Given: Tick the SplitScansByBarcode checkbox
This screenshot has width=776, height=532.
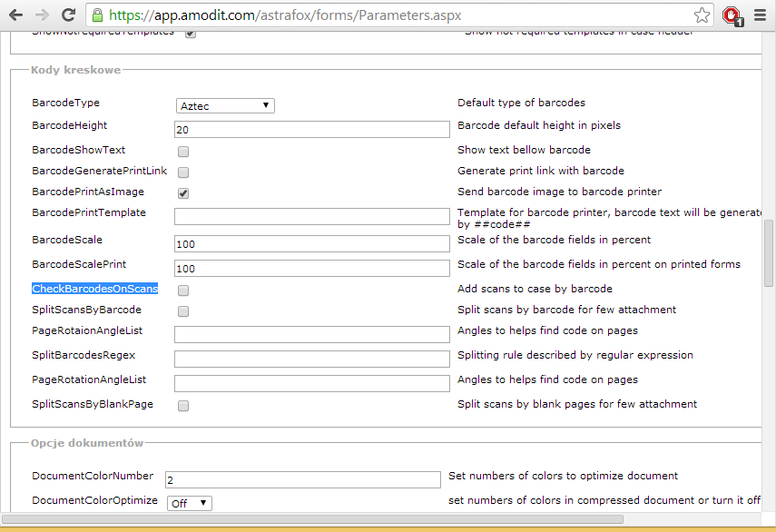Looking at the screenshot, I should coord(183,311).
